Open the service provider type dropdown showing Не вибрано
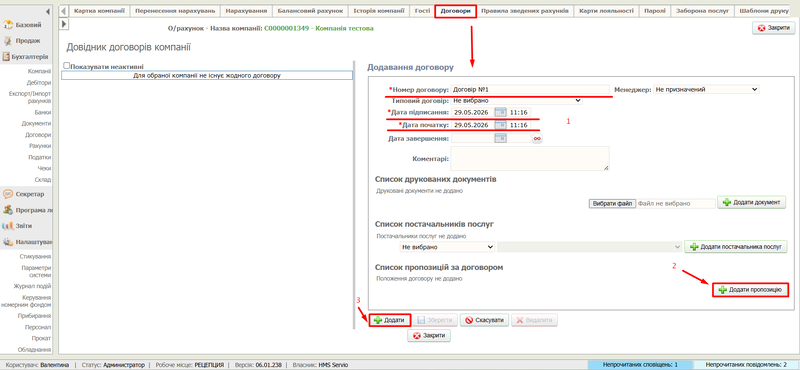The height and width of the screenshot is (370, 800). [x=447, y=247]
